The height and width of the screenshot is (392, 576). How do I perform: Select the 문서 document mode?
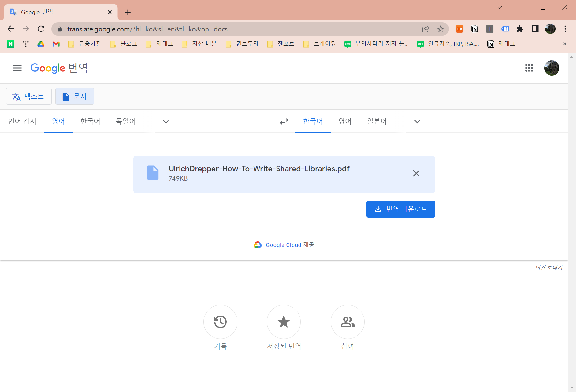75,96
